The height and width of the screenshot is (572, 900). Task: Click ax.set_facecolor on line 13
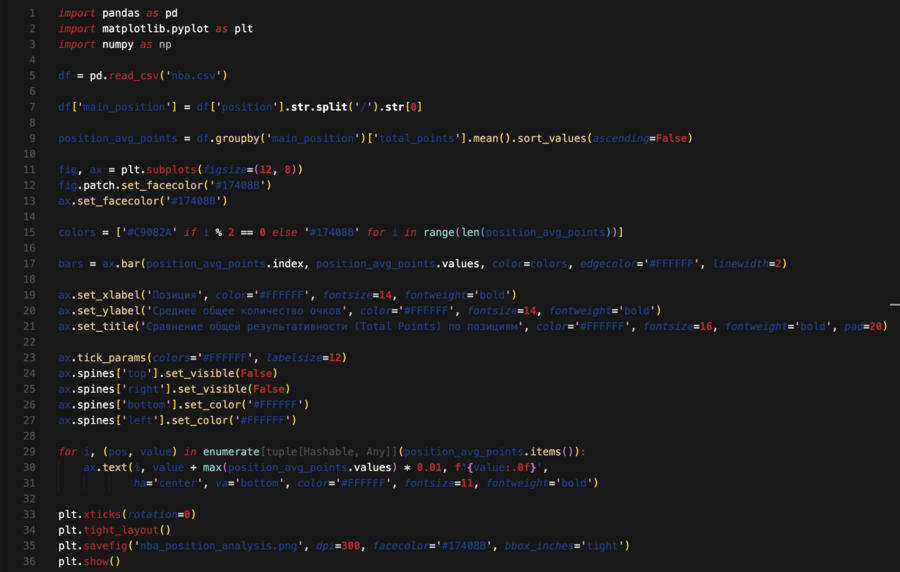(x=109, y=201)
